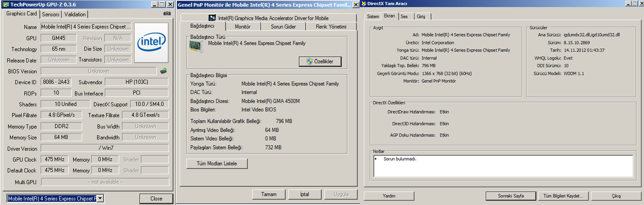
Task: Click the İptal button
Action: point(305,194)
